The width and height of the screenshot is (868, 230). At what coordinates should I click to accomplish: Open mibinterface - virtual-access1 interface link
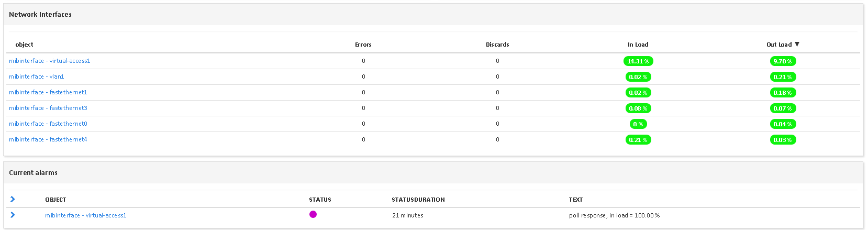click(50, 61)
